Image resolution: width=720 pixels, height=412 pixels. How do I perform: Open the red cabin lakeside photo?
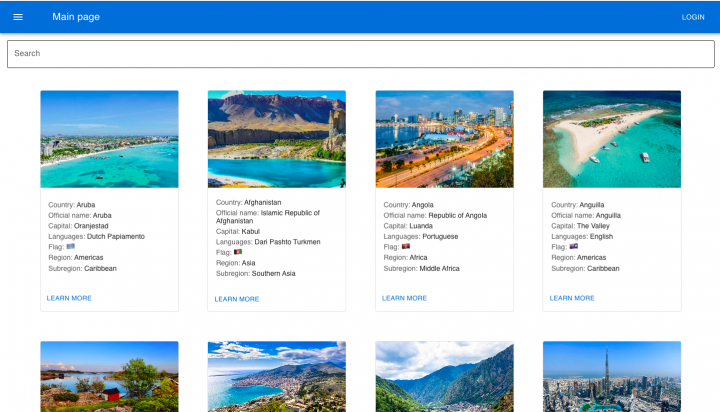click(109, 377)
